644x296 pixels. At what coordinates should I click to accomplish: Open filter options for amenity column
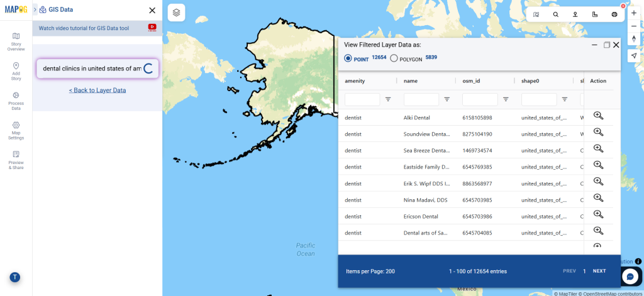[x=388, y=99]
